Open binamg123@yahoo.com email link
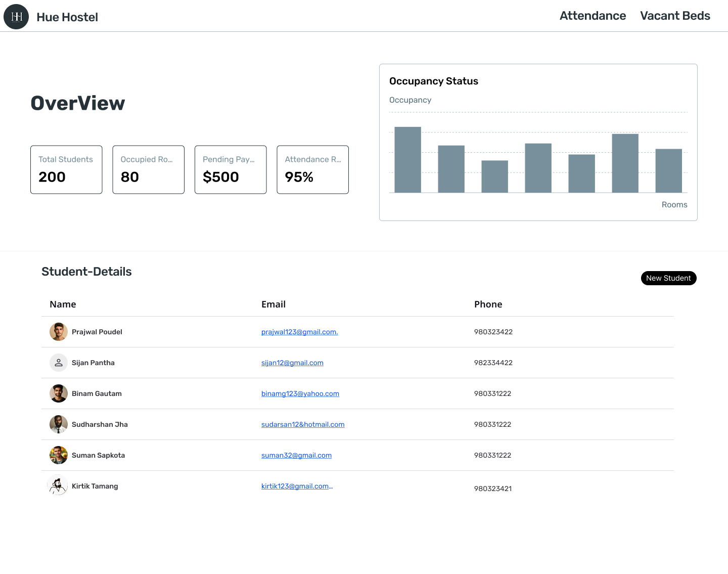This screenshot has width=728, height=574. pyautogui.click(x=300, y=393)
